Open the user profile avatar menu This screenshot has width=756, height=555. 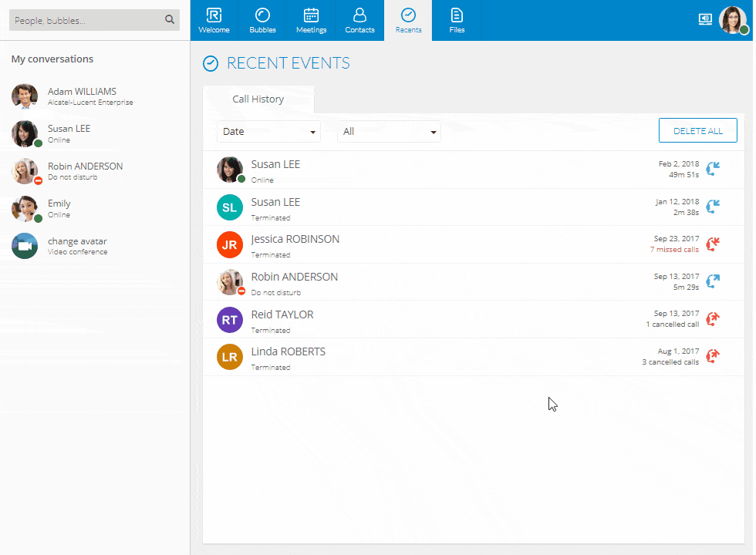[733, 20]
